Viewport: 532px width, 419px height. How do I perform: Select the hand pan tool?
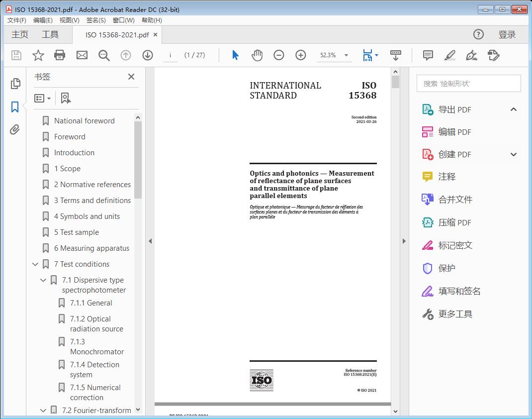click(x=257, y=55)
